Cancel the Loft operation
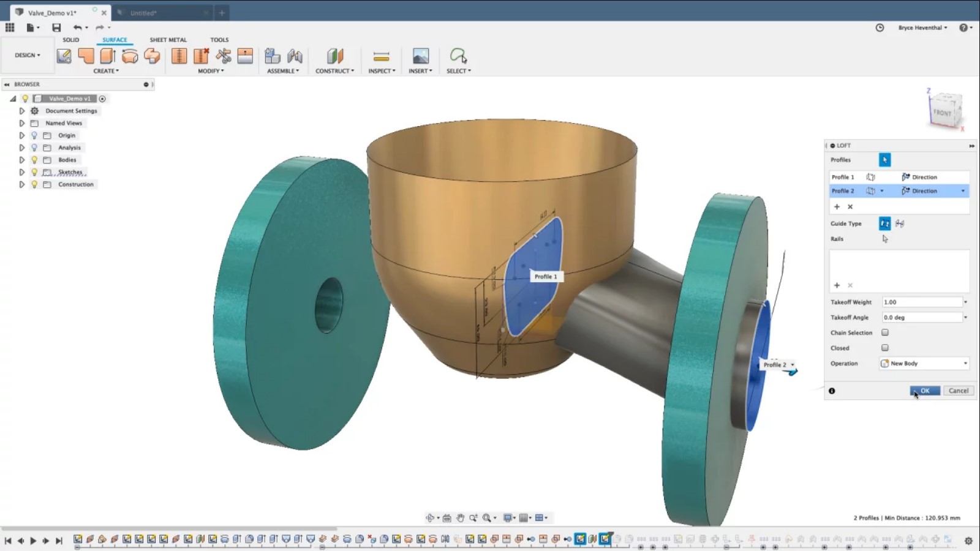Viewport: 980px width, 551px height. [x=959, y=390]
